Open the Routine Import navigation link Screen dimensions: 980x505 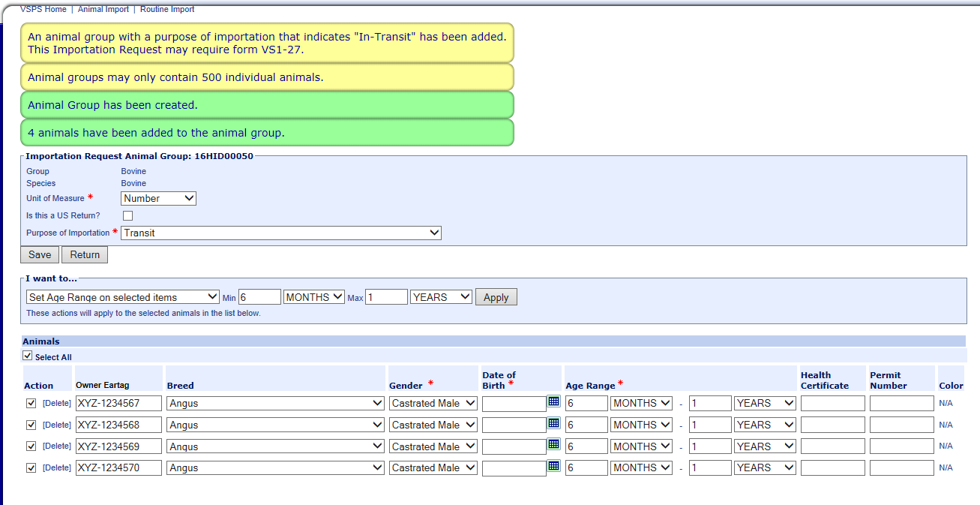167,9
